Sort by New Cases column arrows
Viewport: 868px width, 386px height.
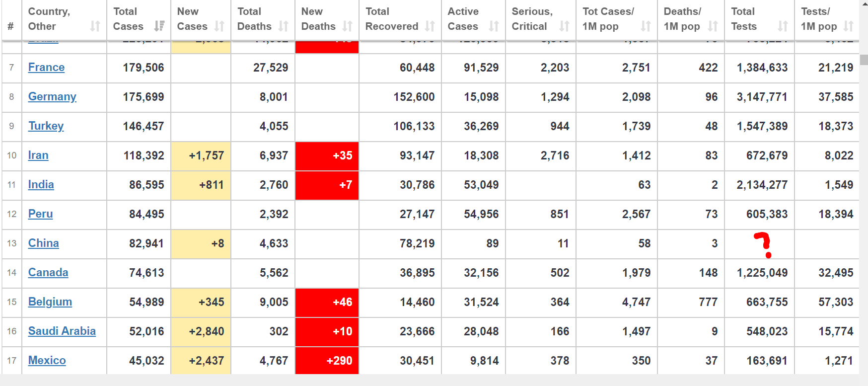(219, 26)
